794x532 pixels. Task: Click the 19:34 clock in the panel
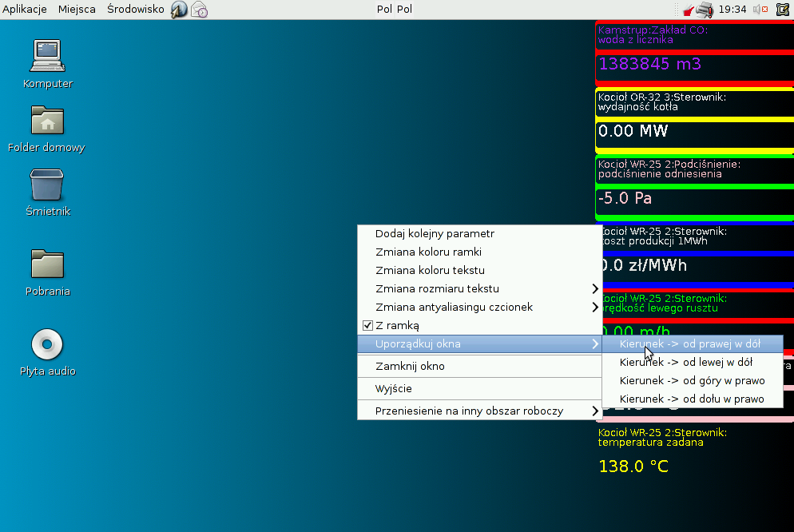pyautogui.click(x=732, y=9)
